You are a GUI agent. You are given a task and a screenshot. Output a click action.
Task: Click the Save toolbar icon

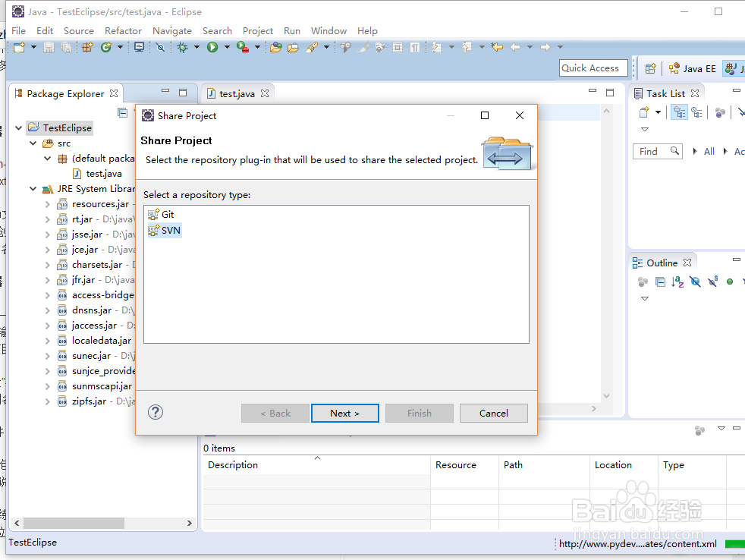[x=49, y=47]
